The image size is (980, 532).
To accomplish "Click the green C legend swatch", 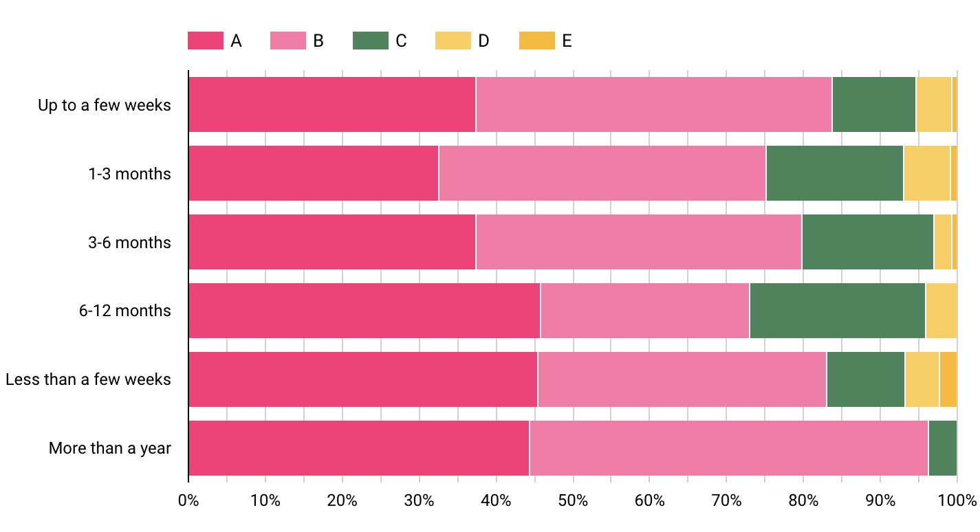I will [x=371, y=41].
